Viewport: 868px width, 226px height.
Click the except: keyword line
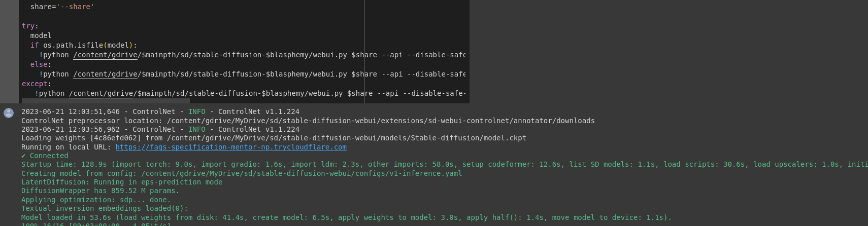(x=37, y=84)
